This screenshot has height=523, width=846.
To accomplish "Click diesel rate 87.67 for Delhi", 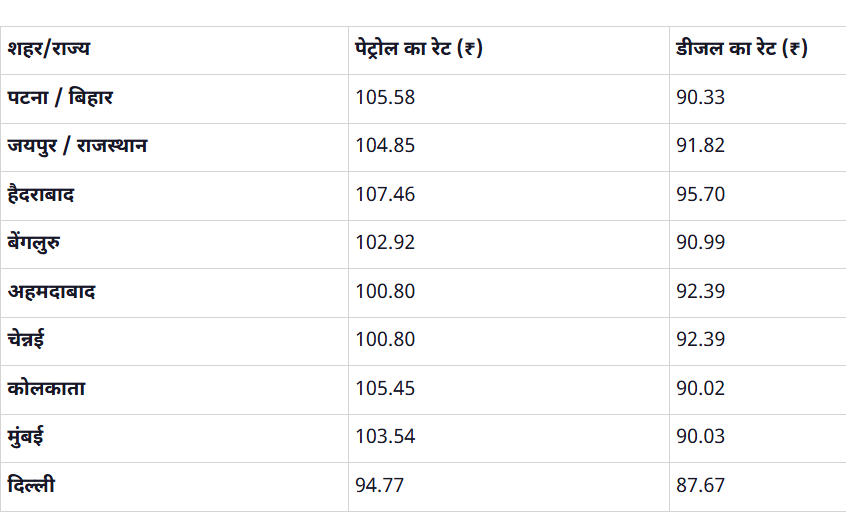I will 700,486.
